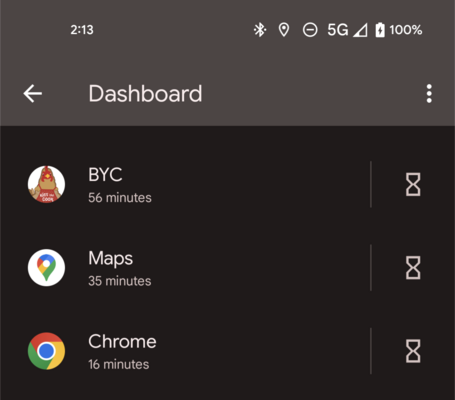Tap the Chrome app icon
Screen dimensions: 455x400
[46, 351]
